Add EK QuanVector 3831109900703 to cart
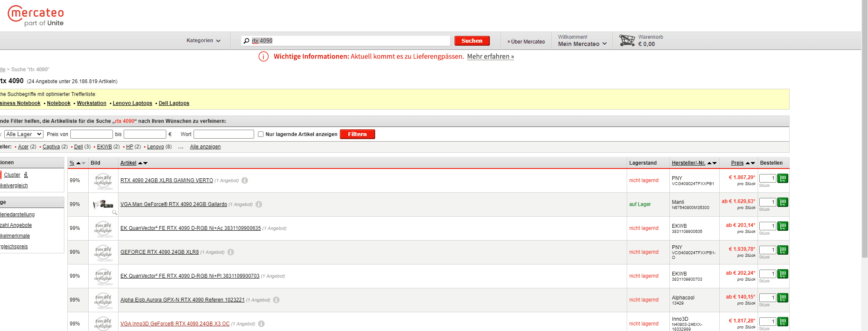The image size is (868, 331). 783,274
